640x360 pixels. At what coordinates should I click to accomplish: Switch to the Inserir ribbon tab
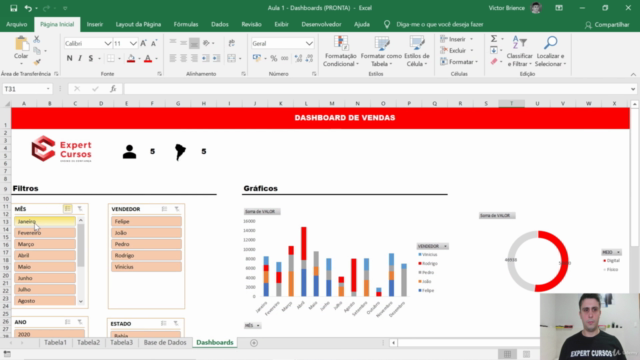[95, 24]
